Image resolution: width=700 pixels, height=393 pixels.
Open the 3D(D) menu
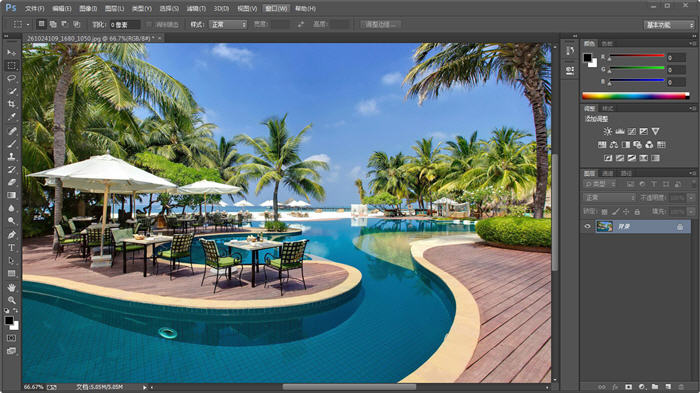(221, 8)
